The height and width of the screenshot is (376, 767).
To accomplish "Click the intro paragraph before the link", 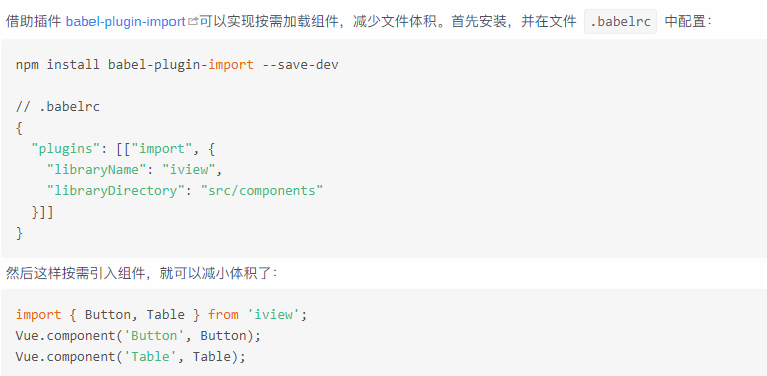I will [33, 22].
